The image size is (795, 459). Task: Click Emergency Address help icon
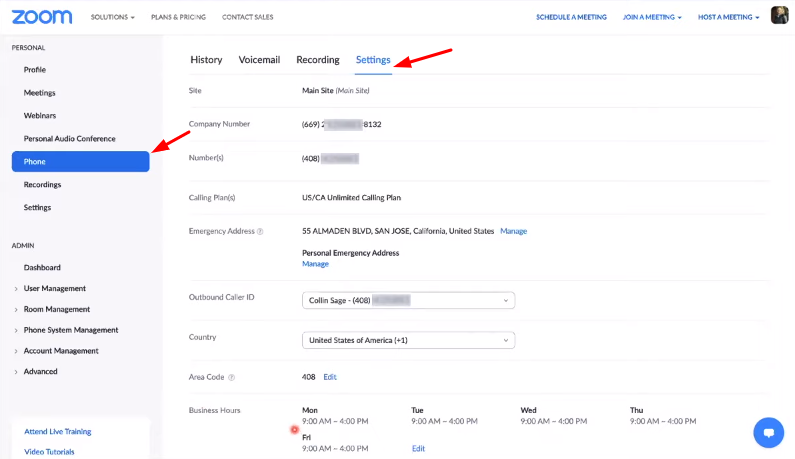[260, 232]
